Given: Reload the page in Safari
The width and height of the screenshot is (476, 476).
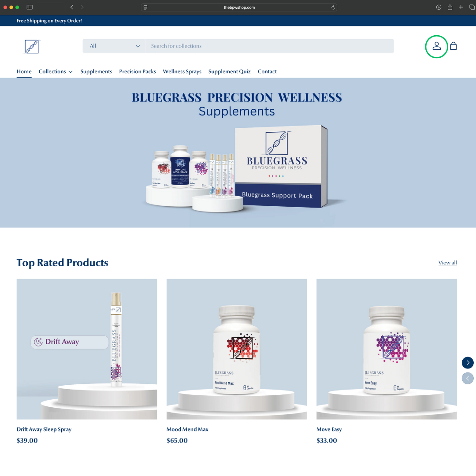Looking at the screenshot, I should tap(333, 7).
